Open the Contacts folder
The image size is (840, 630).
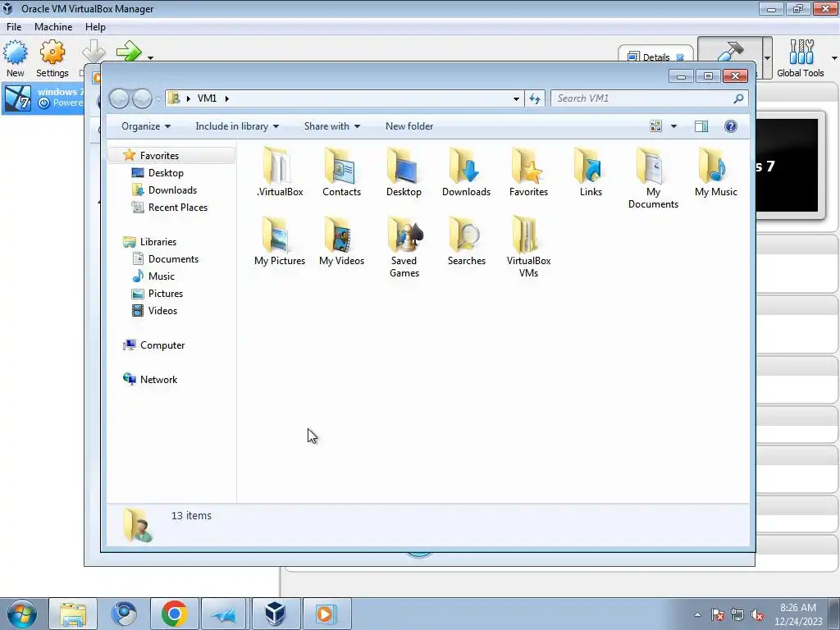click(341, 172)
